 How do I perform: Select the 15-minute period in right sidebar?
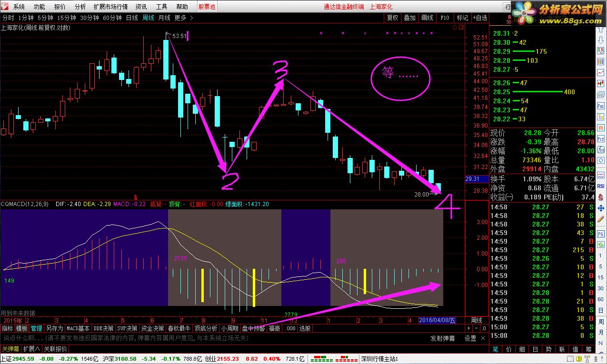coord(601,278)
